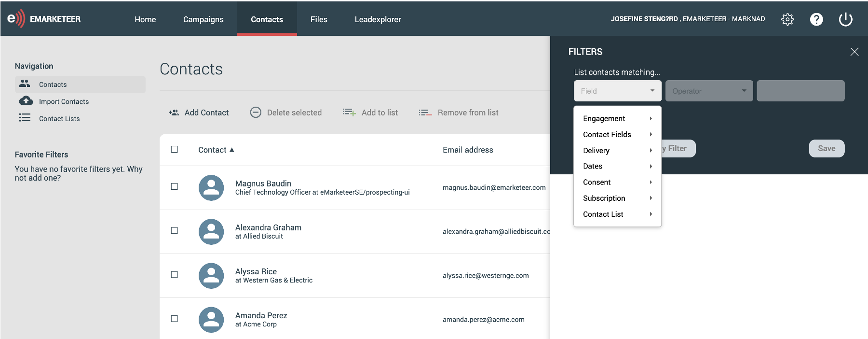The height and width of the screenshot is (339, 868).
Task: Open the Alyssa Rice contact name
Action: point(256,271)
